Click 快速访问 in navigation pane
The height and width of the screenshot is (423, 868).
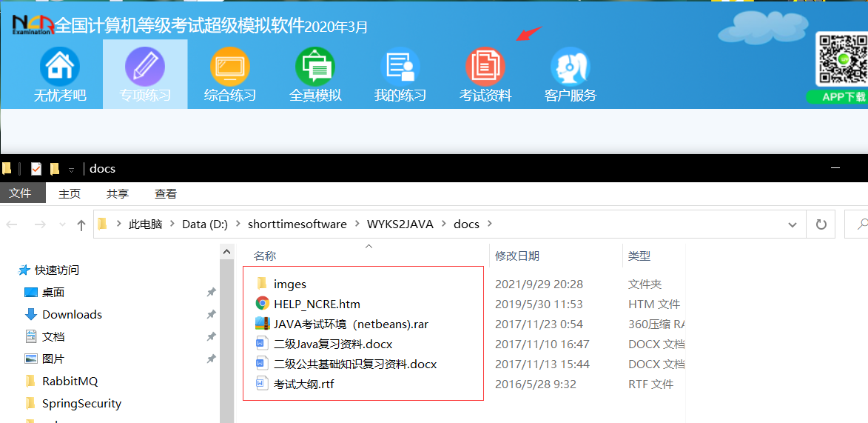[57, 270]
